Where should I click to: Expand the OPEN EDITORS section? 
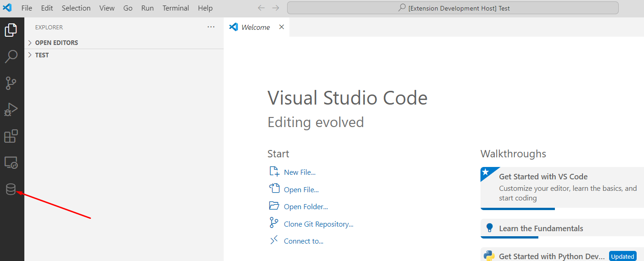tap(124, 43)
